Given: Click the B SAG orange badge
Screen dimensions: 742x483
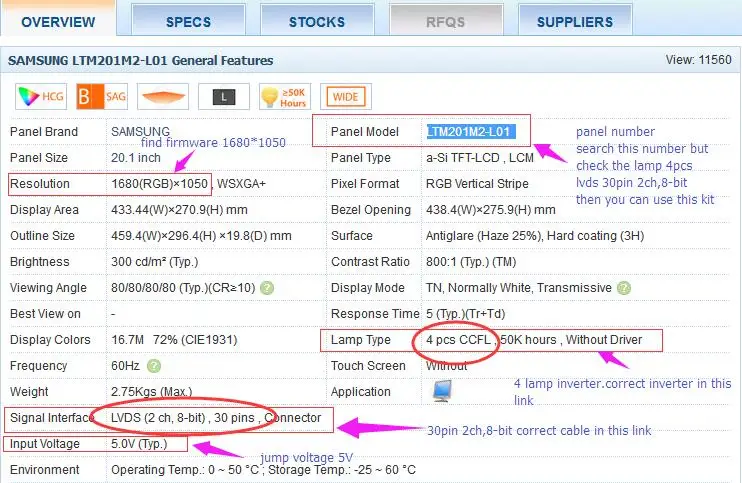Looking at the screenshot, I should point(102,97).
